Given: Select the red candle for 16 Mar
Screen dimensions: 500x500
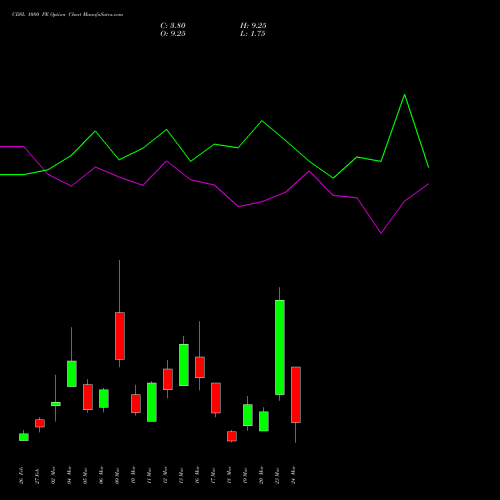Looking at the screenshot, I should click(200, 367).
